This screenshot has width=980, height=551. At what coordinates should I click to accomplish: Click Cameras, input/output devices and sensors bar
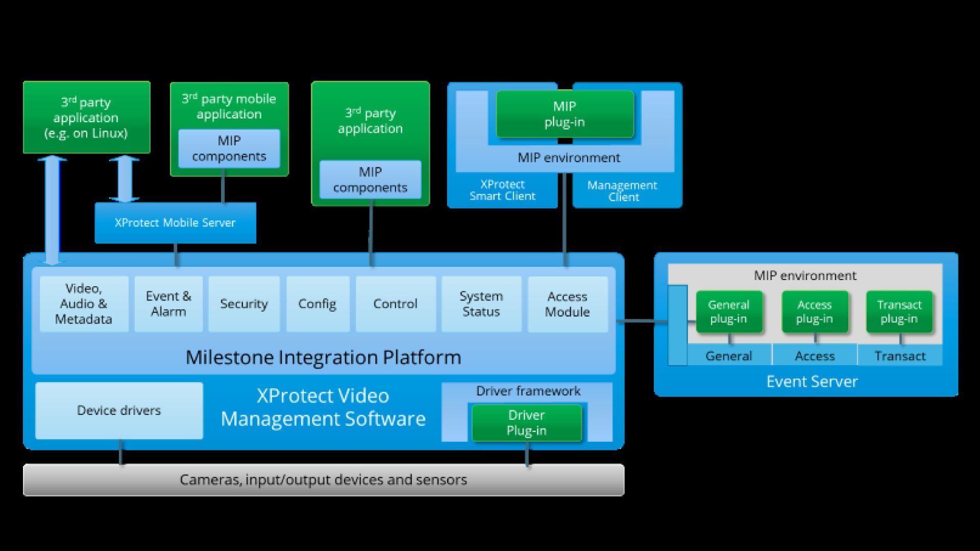[x=324, y=480]
